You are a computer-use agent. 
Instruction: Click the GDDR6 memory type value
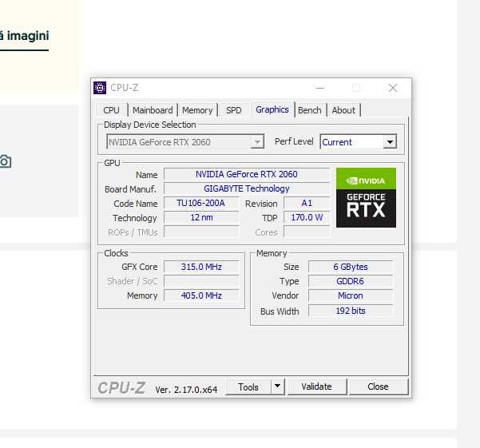351,281
